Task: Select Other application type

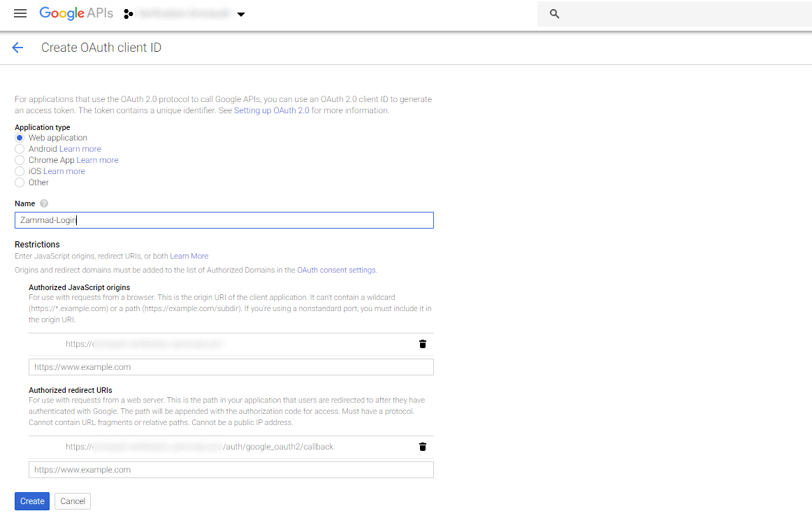Action: point(20,182)
